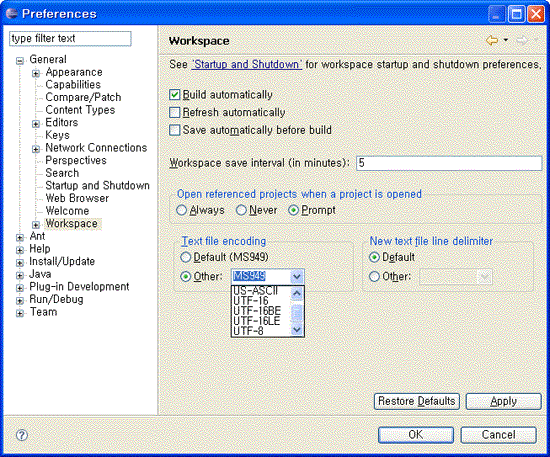550x457 pixels.
Task: Choose Other text file encoding radio
Action: coord(186,277)
